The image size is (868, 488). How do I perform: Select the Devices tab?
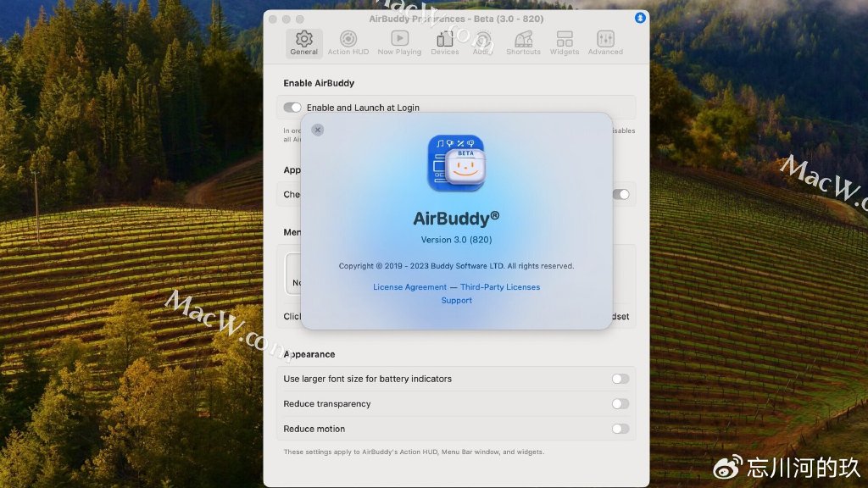tap(444, 42)
